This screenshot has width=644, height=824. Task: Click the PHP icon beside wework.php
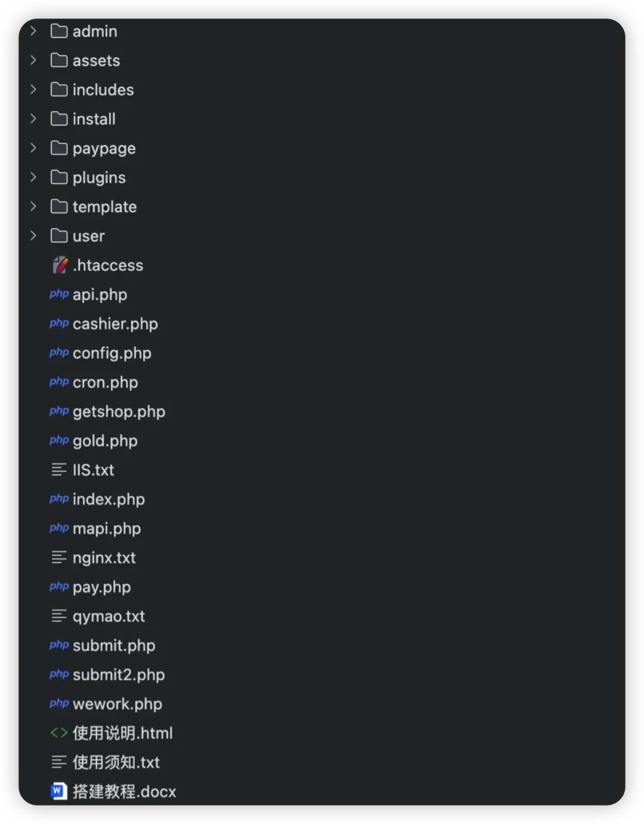click(59, 703)
